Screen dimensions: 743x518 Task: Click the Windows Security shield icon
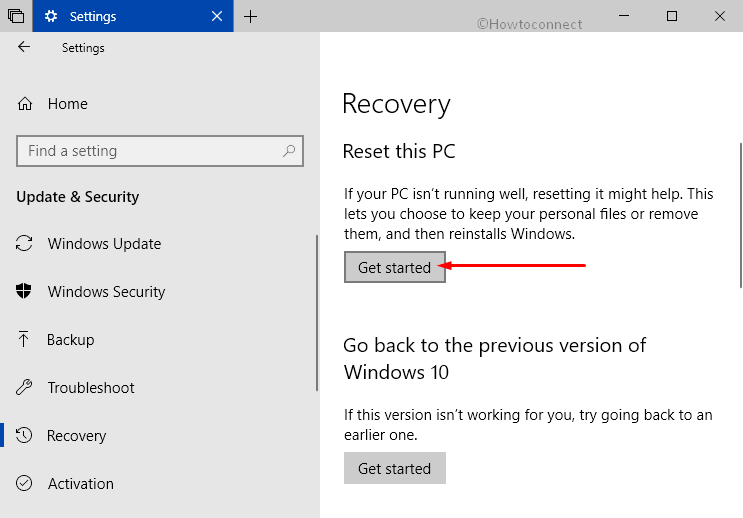24,291
